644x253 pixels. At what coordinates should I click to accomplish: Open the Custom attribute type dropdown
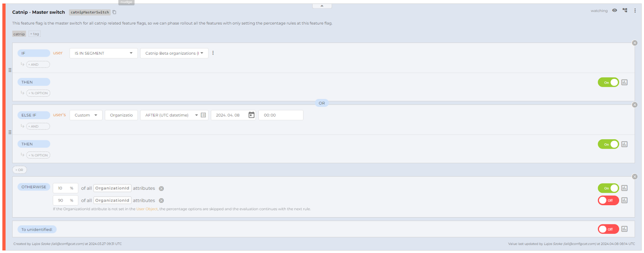86,115
